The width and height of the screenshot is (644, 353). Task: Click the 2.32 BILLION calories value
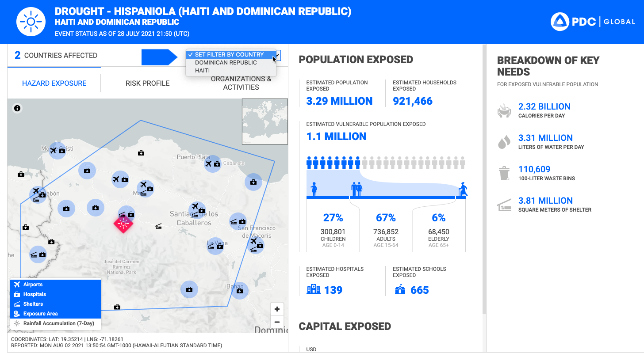[x=544, y=106]
